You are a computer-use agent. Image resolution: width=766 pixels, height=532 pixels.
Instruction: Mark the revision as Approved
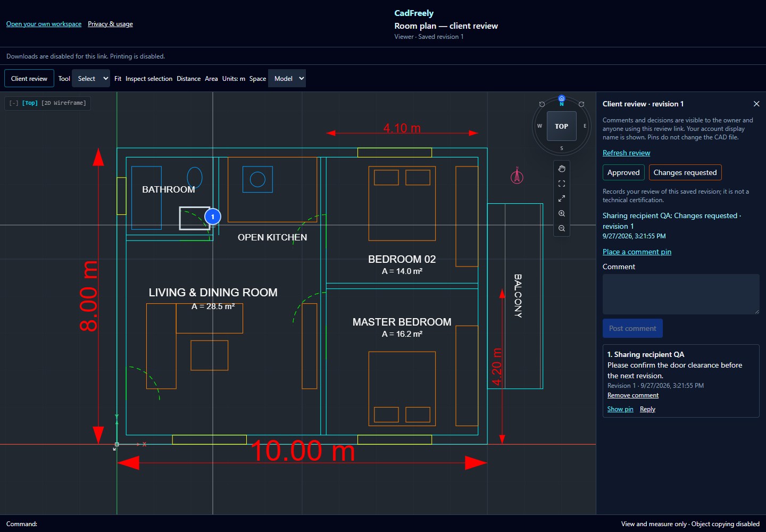tap(623, 172)
